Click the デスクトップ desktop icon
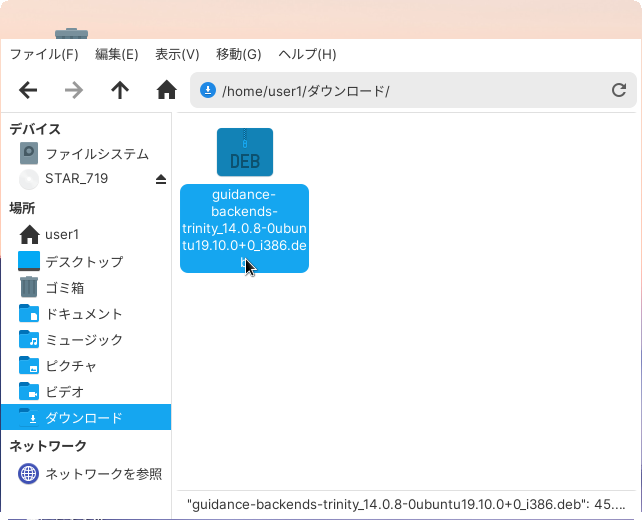 pos(29,261)
